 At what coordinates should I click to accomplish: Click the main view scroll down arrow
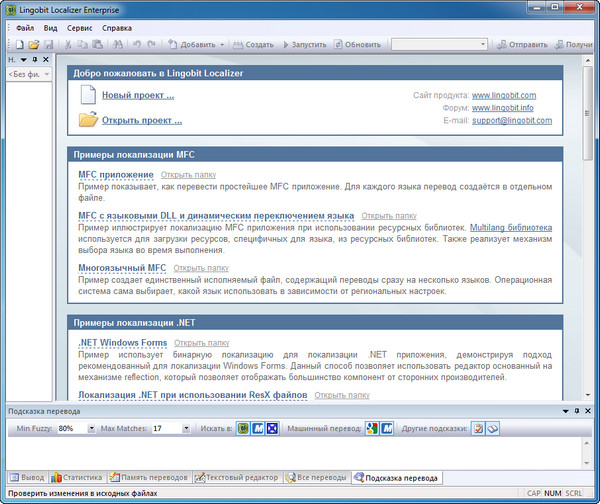588,395
